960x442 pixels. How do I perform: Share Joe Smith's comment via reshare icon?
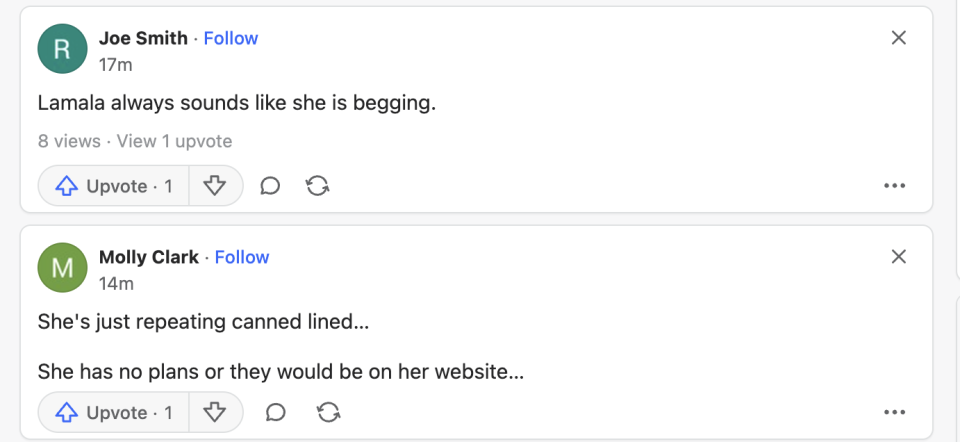coord(318,186)
